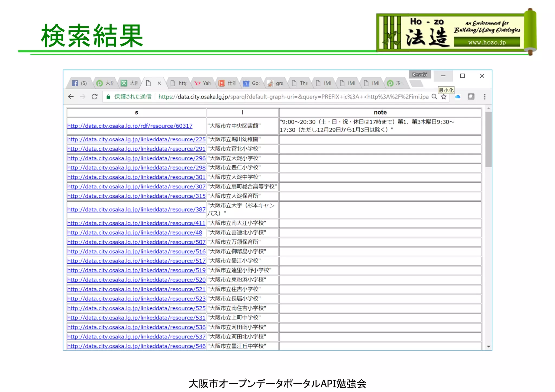Click the browser back arrow
555x392 pixels.
click(x=71, y=97)
